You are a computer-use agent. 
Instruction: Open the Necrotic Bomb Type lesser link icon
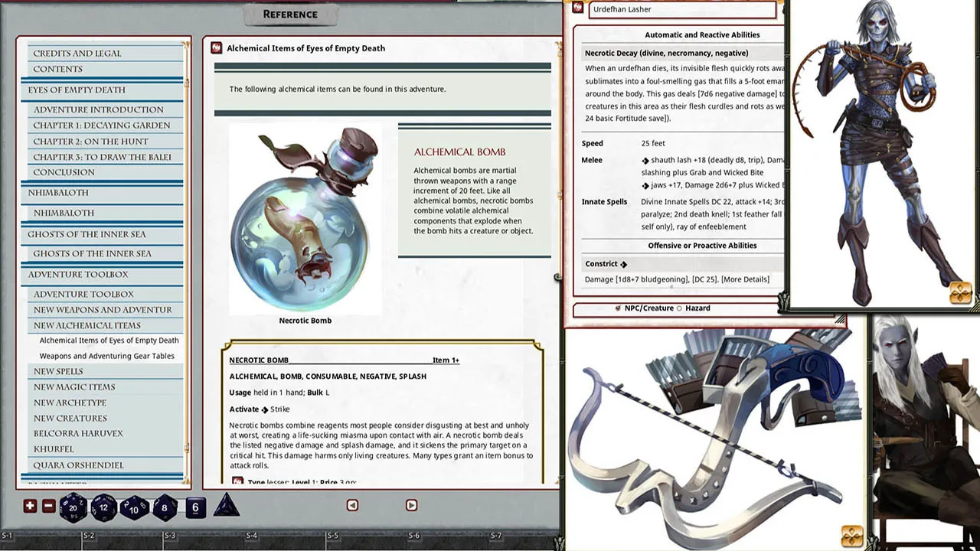237,481
